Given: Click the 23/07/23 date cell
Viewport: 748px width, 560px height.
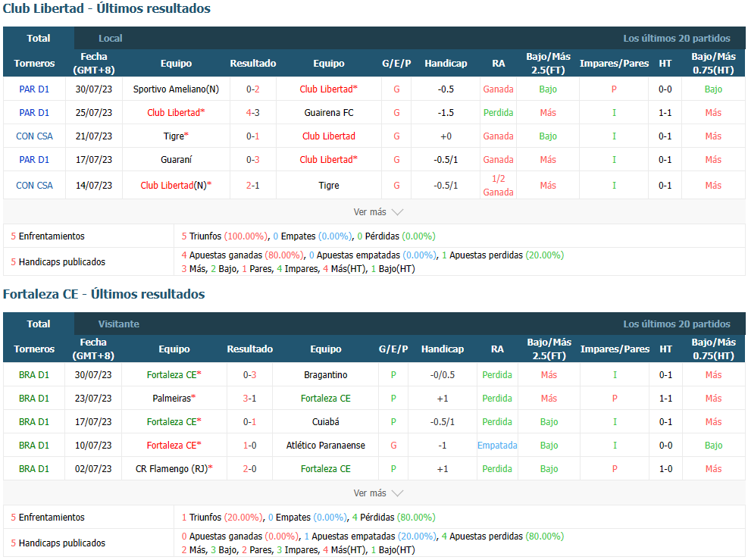Looking at the screenshot, I should [x=93, y=399].
